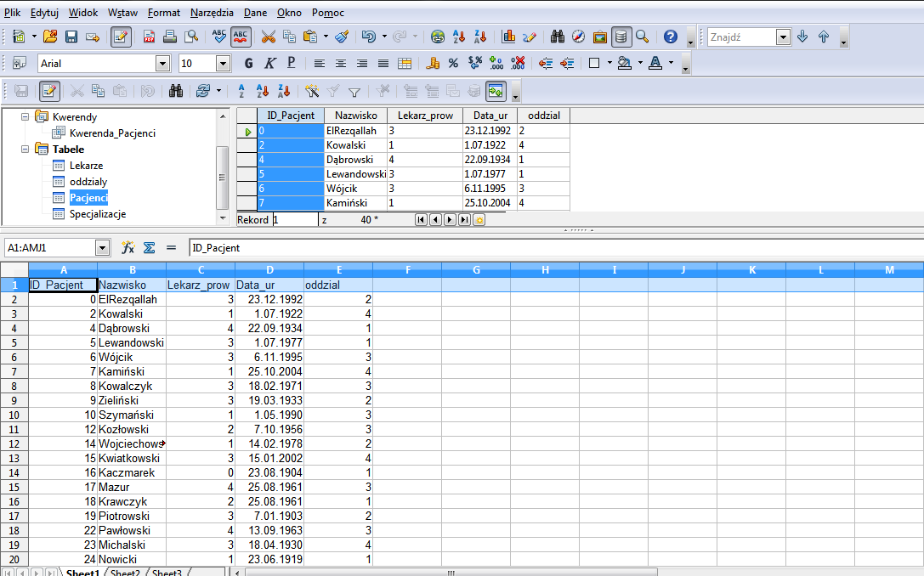Open the Gallery picture icon
The height and width of the screenshot is (576, 924).
pyautogui.click(x=600, y=37)
